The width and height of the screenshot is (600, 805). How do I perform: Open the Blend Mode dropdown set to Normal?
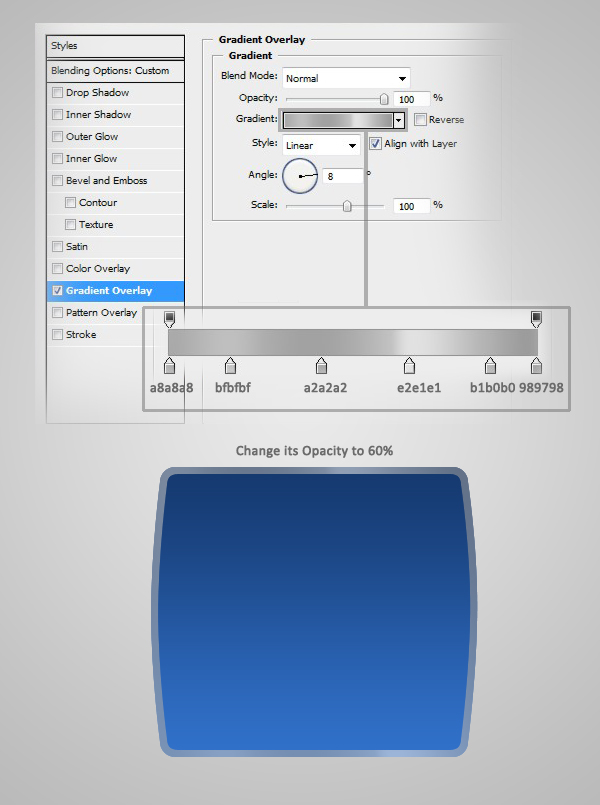point(346,78)
